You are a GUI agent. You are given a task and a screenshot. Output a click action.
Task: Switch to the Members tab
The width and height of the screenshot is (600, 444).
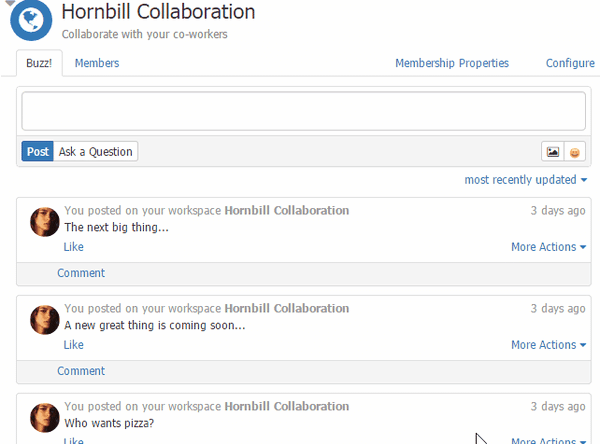pyautogui.click(x=97, y=63)
